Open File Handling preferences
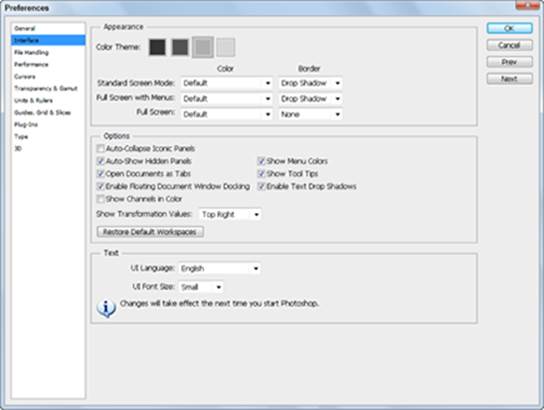 pyautogui.click(x=48, y=52)
